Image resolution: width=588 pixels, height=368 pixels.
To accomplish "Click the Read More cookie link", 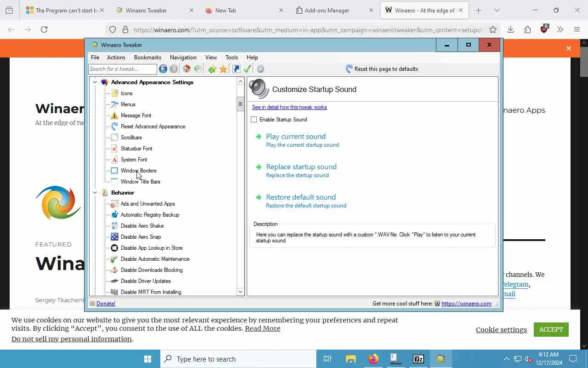I will tap(262, 328).
